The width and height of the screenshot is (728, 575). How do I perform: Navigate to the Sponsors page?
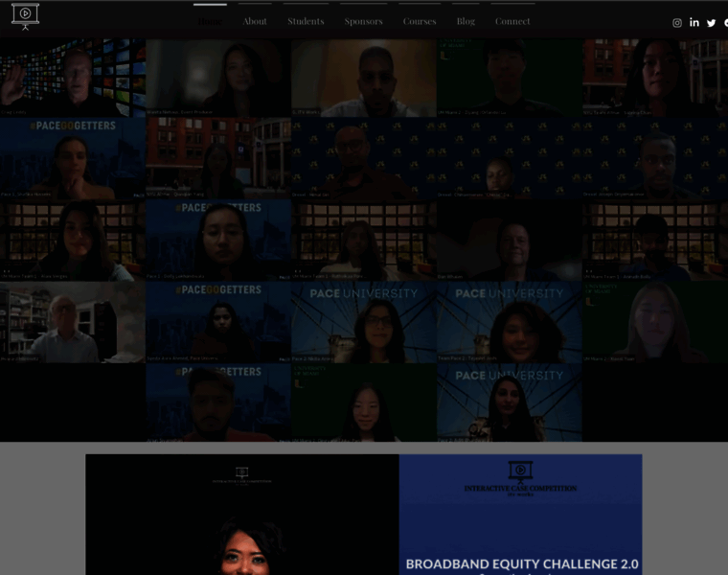point(363,21)
